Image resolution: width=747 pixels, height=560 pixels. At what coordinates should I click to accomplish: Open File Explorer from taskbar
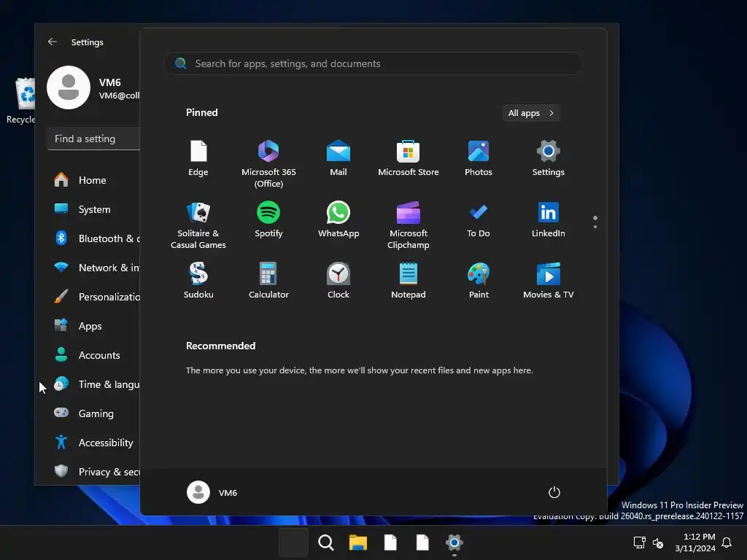(x=357, y=542)
